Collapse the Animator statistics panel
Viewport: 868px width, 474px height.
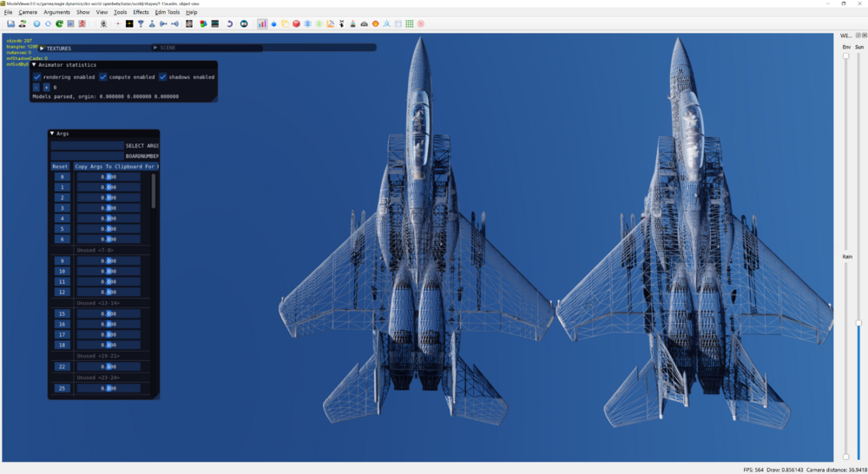click(x=35, y=65)
